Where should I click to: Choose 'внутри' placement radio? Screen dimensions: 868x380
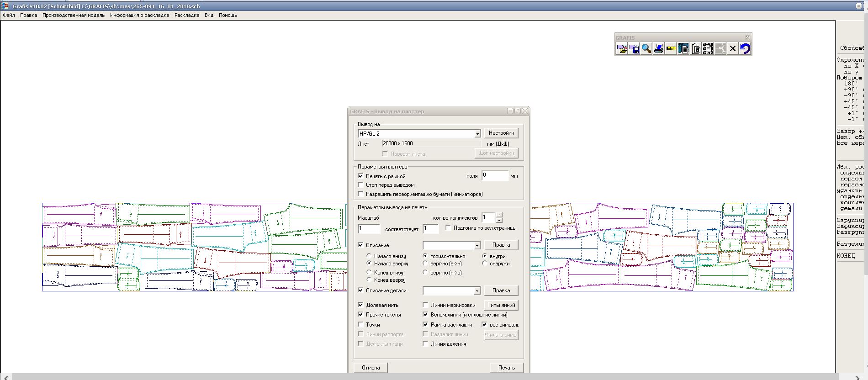click(485, 256)
